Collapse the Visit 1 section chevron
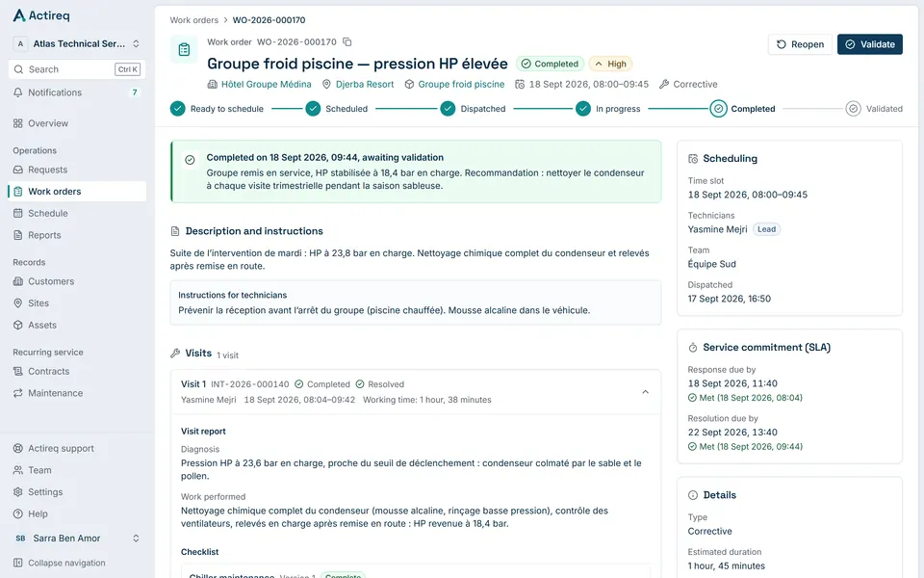 pyautogui.click(x=645, y=392)
